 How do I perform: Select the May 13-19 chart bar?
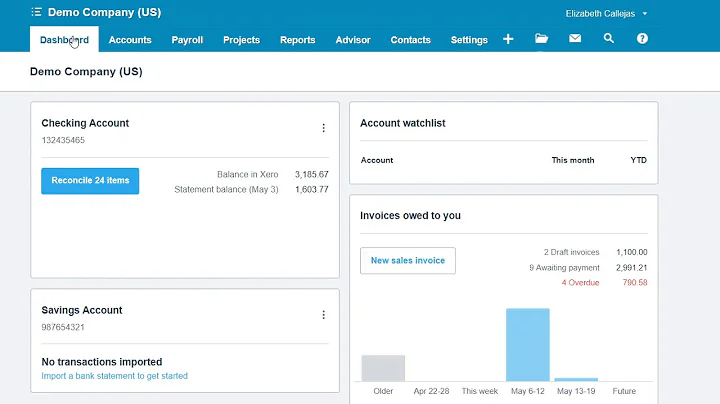576,380
